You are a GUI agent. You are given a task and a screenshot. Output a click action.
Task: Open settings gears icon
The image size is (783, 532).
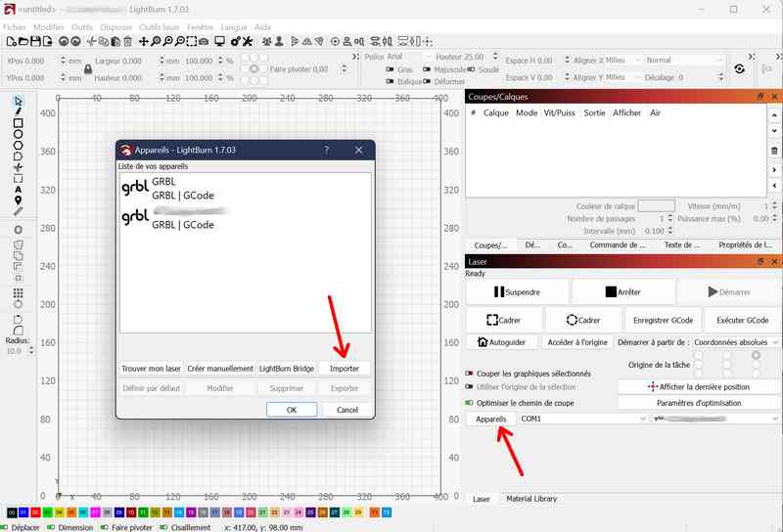[236, 41]
